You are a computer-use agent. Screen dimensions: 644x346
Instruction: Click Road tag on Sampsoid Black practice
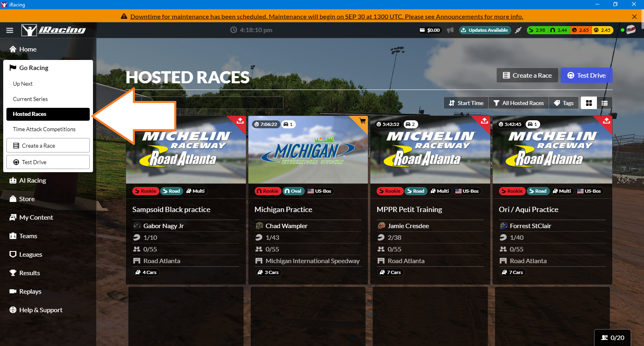[171, 191]
